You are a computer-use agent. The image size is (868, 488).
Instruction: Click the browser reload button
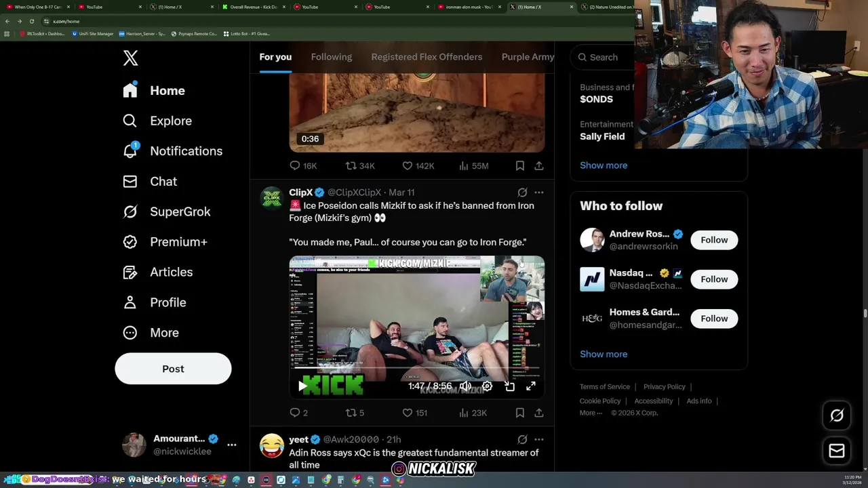tap(31, 21)
